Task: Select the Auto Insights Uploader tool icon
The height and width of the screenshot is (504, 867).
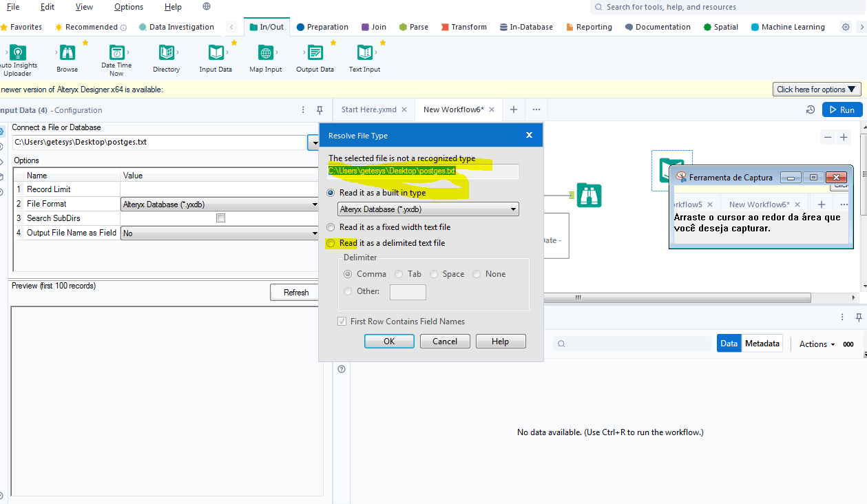Action: pos(17,52)
